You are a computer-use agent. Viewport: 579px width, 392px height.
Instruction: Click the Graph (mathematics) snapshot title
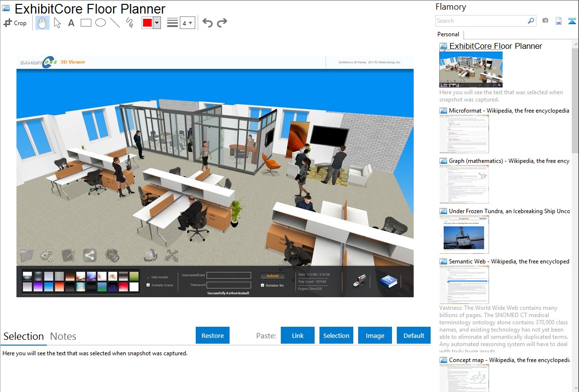(x=509, y=161)
